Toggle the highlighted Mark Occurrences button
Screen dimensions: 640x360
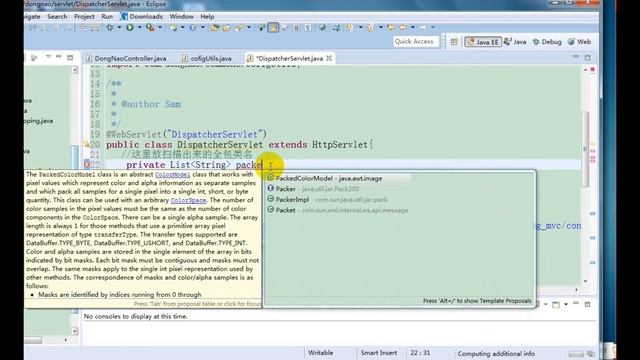[x=273, y=27]
